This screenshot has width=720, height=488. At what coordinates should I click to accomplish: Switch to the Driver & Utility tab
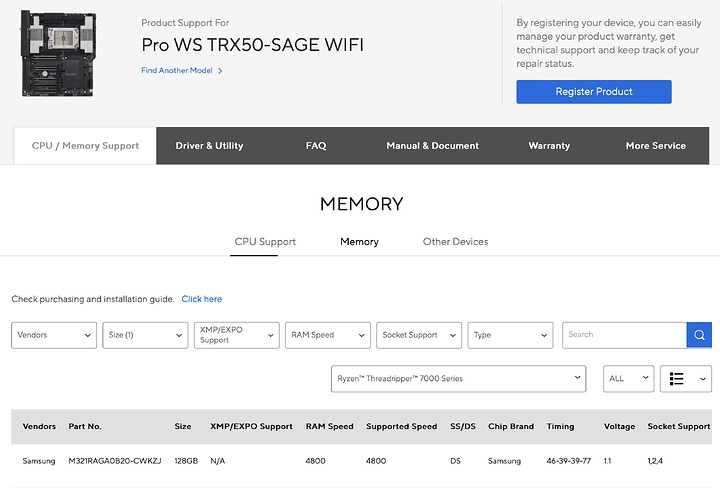tap(209, 146)
